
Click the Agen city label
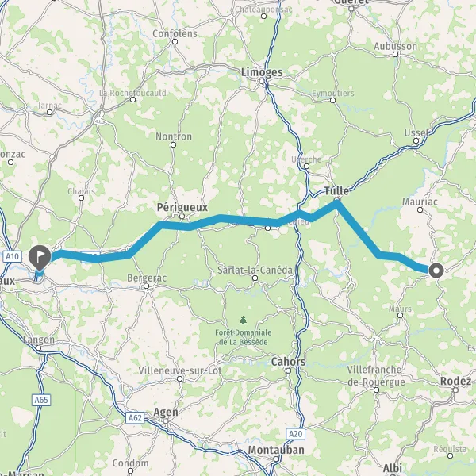pos(166,413)
